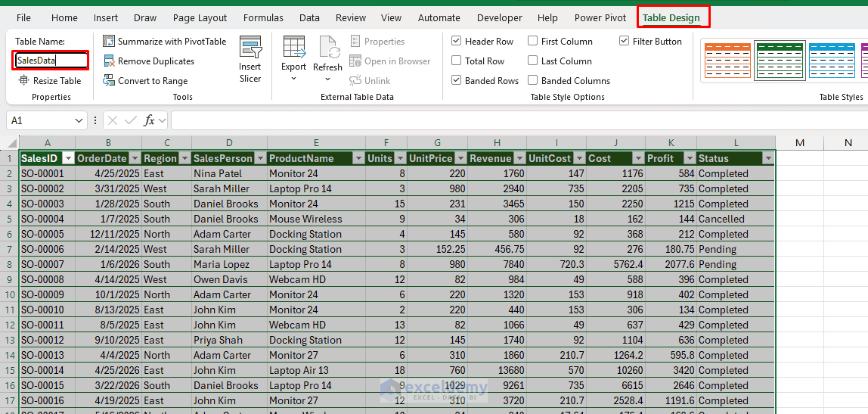The image size is (868, 414).
Task: Select row header 8
Action: (9, 264)
